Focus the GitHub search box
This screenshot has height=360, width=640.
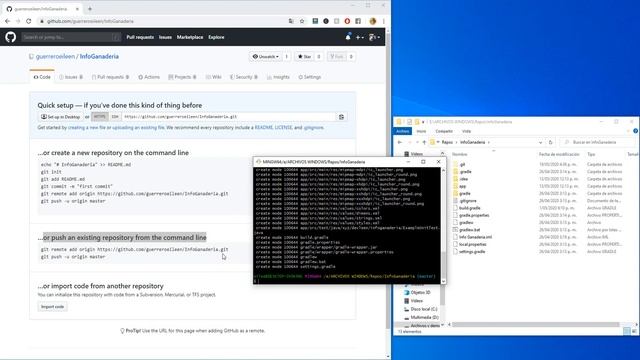[x=71, y=37]
